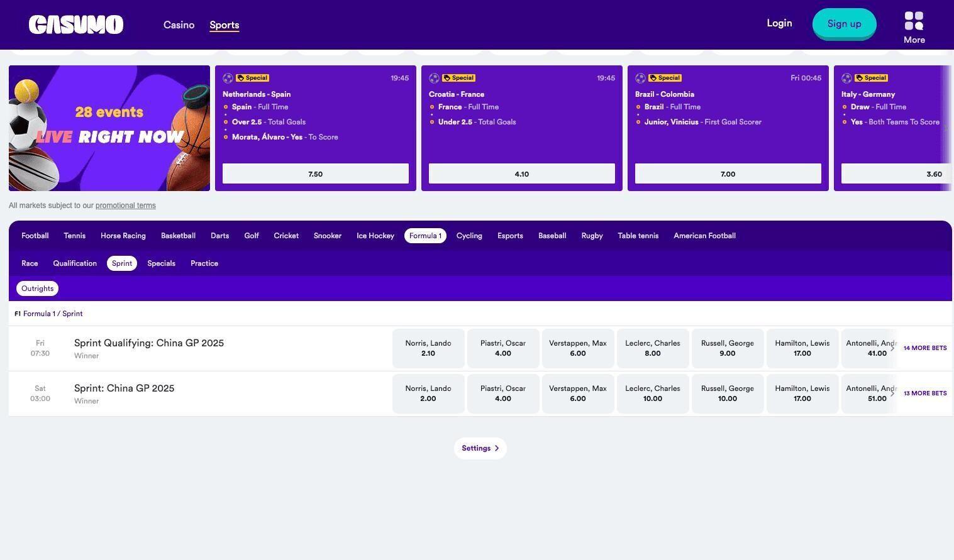Select the Sprint sub-tab
This screenshot has width=954, height=560.
coord(122,263)
